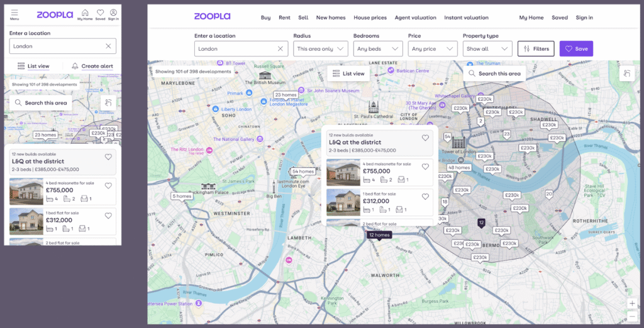Switch to List view in mobile view
Image resolution: width=644 pixels, height=328 pixels.
[x=33, y=66]
